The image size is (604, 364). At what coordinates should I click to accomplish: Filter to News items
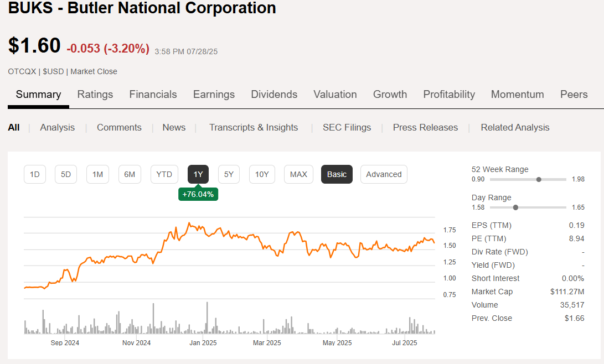(x=174, y=127)
